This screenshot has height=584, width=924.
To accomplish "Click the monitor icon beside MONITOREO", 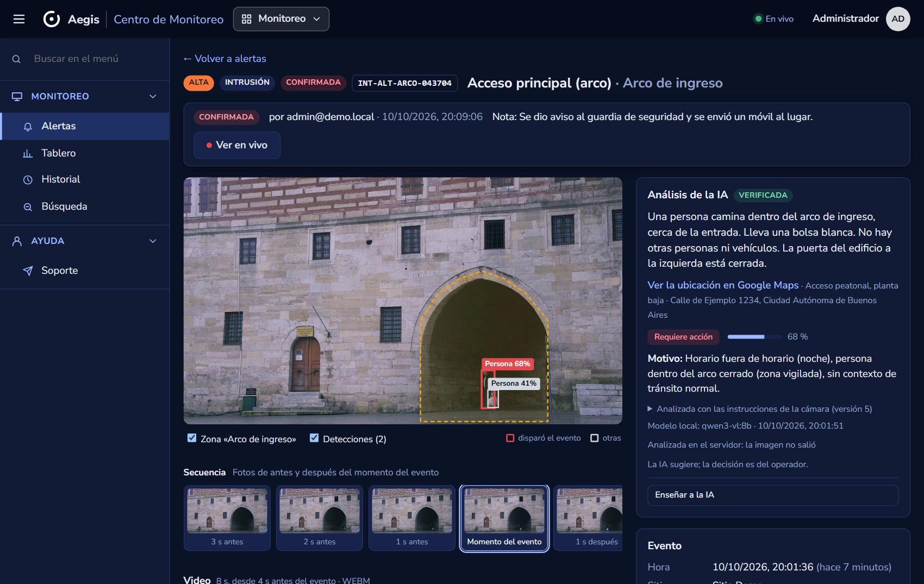I will click(x=17, y=96).
